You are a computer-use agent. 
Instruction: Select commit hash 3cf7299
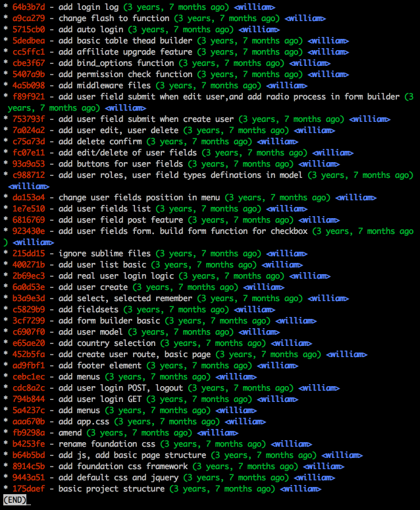(x=28, y=320)
